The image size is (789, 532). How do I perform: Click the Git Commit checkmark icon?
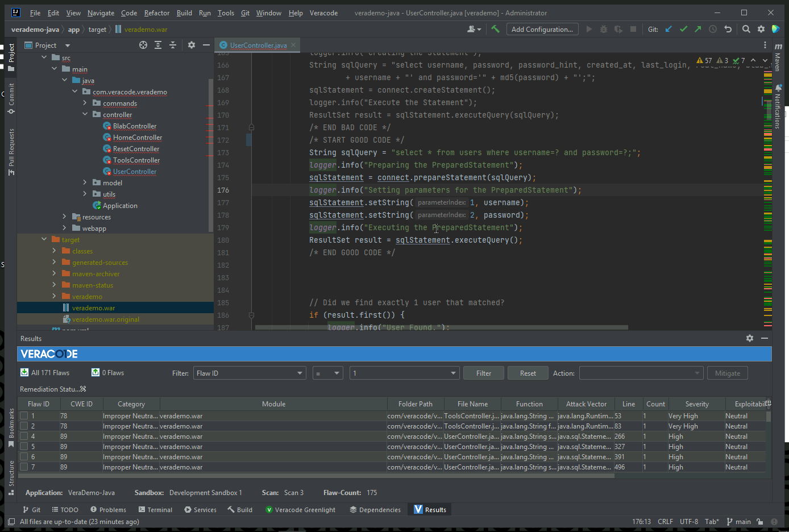pos(684,29)
